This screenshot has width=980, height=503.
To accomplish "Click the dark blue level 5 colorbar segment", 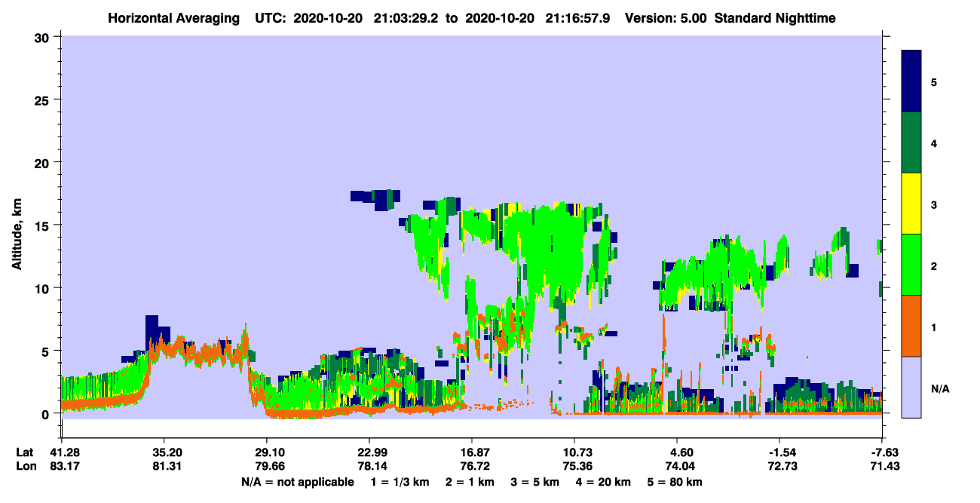I will coord(911,81).
